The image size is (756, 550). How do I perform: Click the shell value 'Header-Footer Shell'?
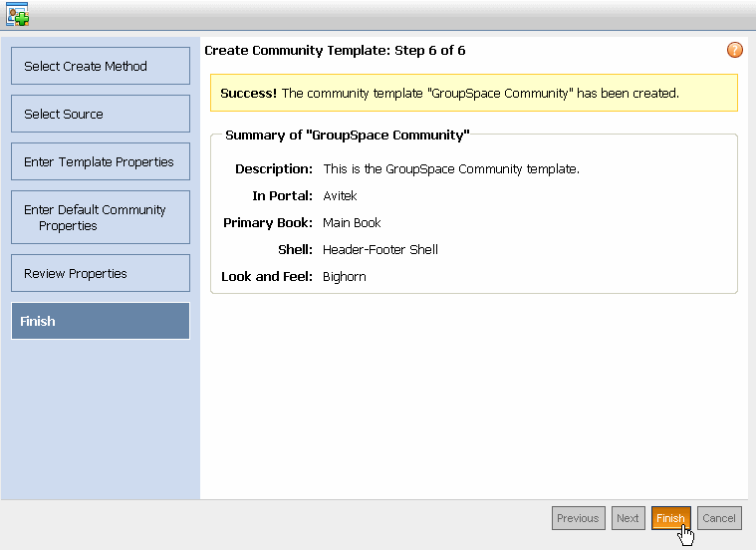380,250
